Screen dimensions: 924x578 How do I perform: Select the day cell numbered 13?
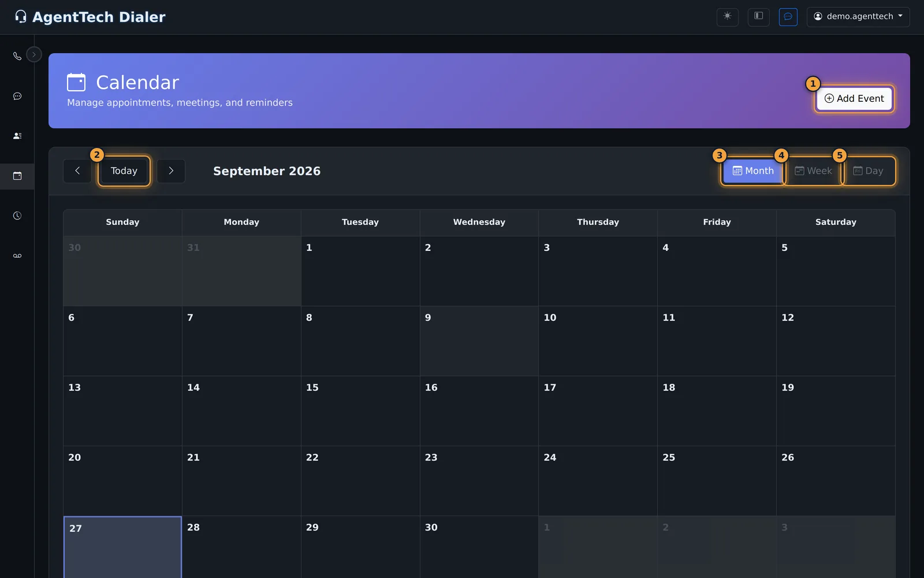coord(122,411)
